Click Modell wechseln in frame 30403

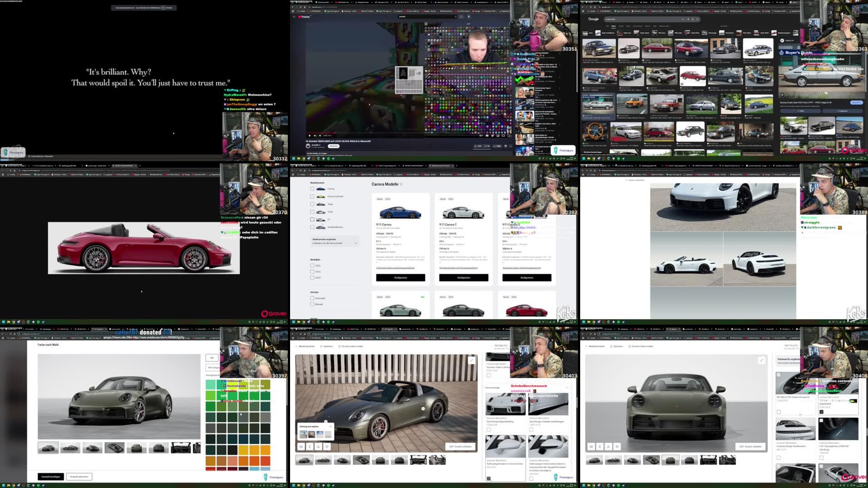tap(305, 346)
